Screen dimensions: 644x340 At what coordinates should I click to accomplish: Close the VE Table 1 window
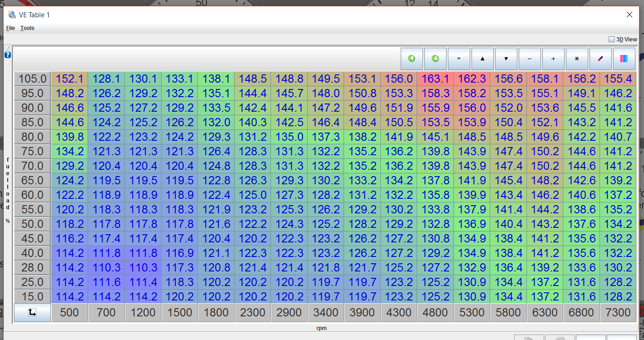629,15
